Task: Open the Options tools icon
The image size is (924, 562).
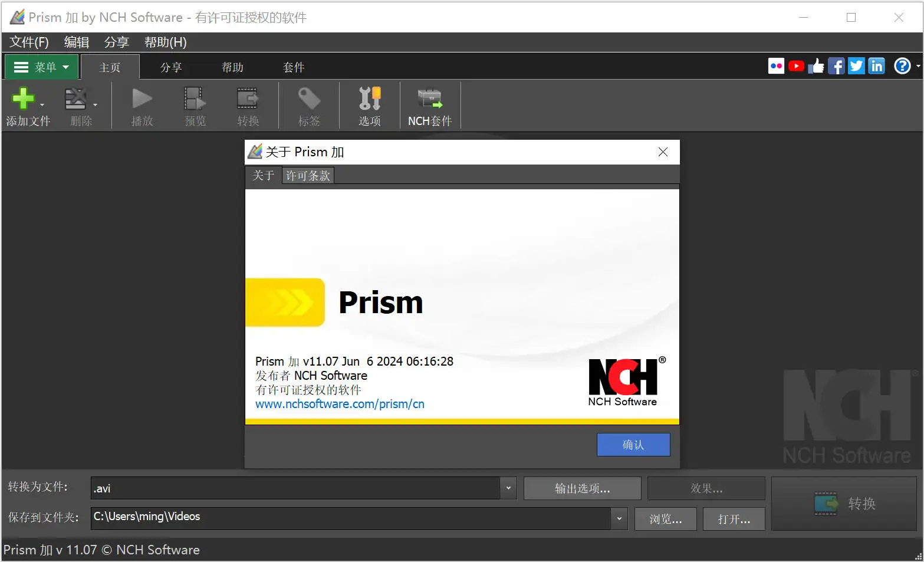Action: 370,98
